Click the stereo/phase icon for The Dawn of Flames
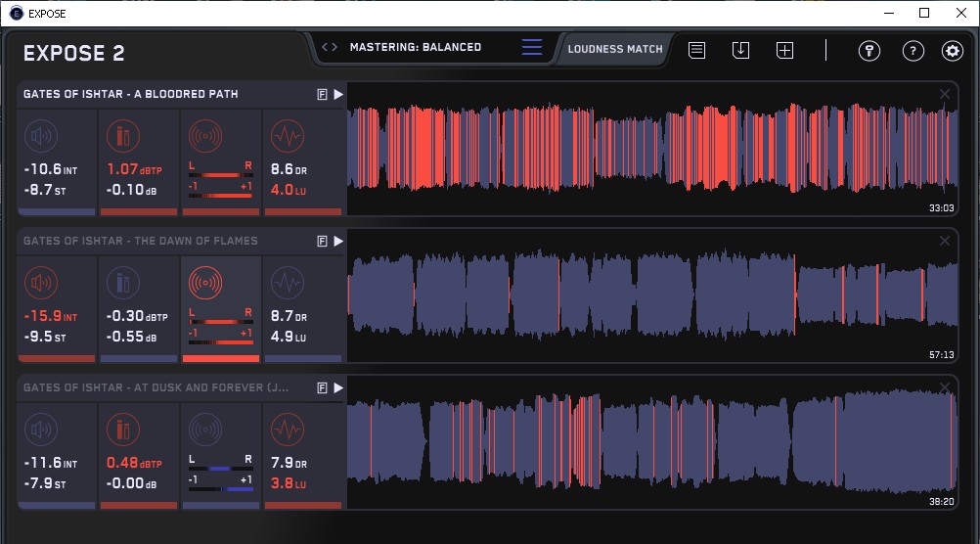The image size is (980, 544). click(205, 283)
